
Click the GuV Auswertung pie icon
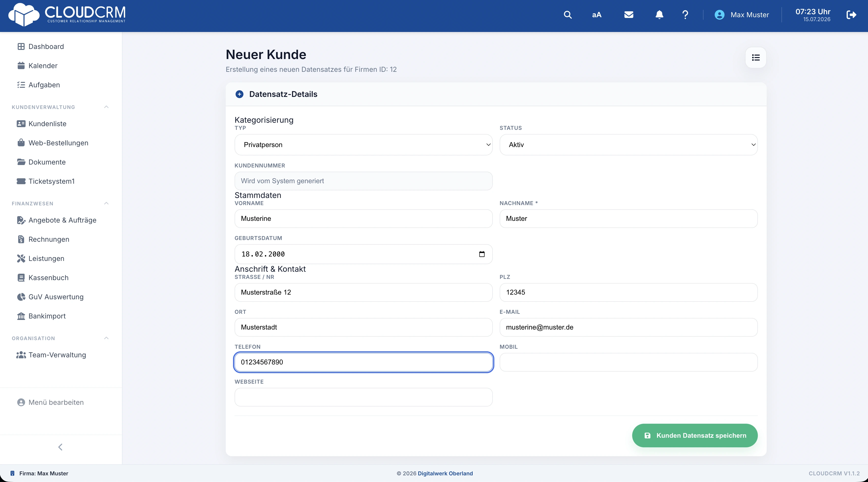tap(21, 297)
